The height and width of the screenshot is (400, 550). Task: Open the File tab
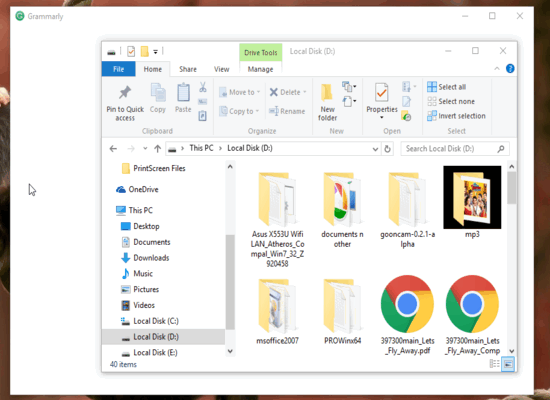click(x=119, y=69)
